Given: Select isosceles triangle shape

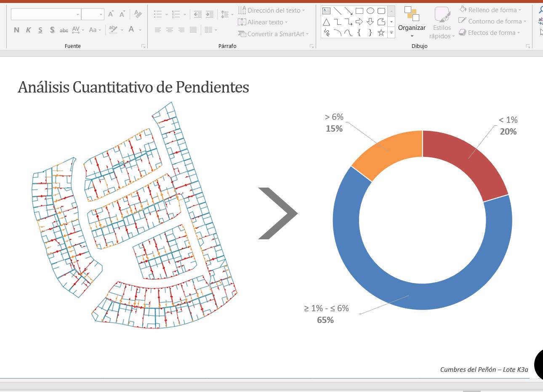Looking at the screenshot, I should tap(326, 22).
